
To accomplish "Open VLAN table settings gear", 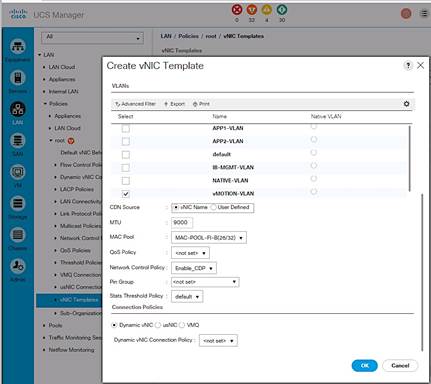I will [406, 104].
